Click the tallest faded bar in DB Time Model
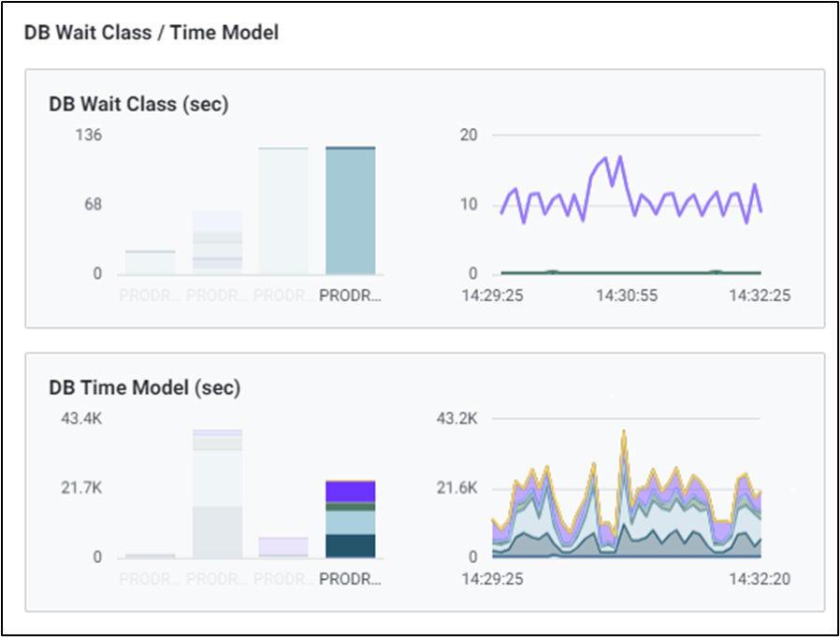840x637 pixels. pyautogui.click(x=217, y=494)
